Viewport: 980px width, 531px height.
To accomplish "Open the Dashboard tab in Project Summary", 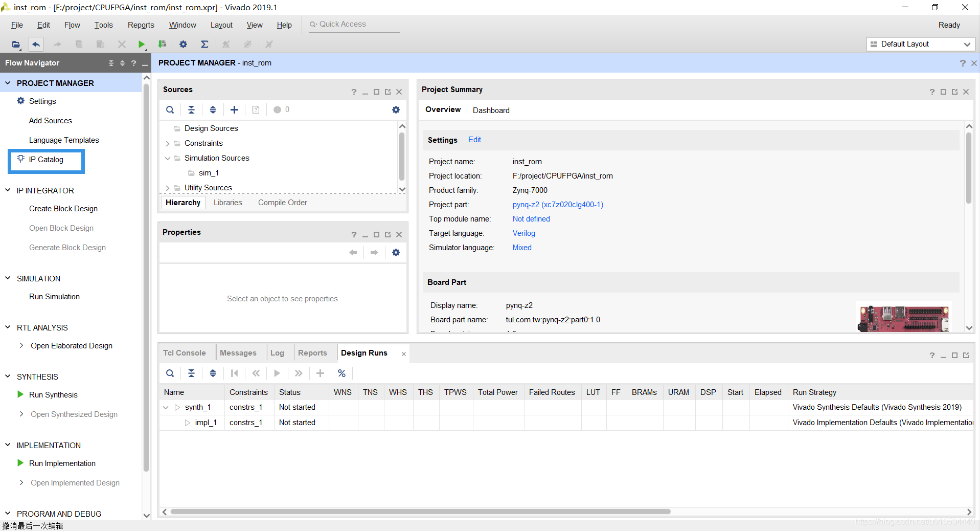I will pos(491,110).
